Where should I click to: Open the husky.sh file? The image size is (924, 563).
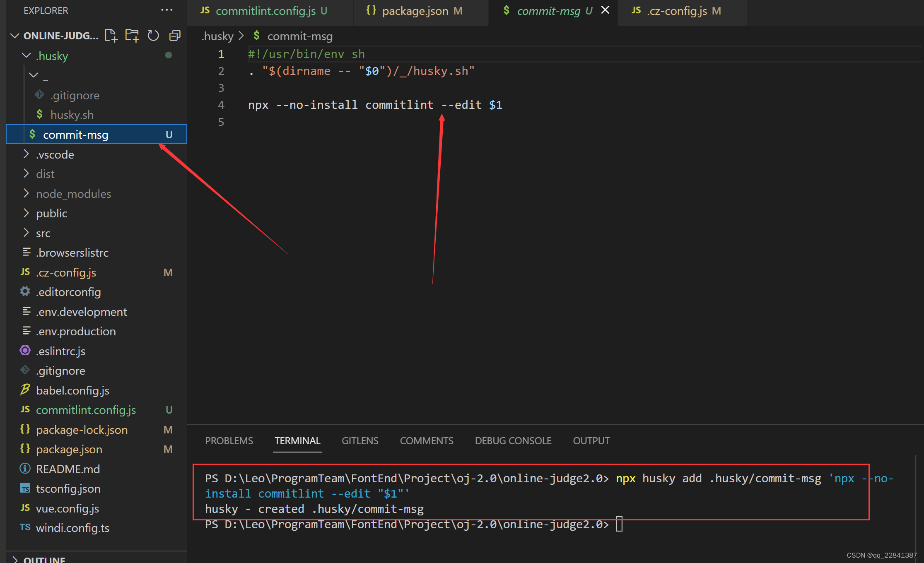tap(72, 115)
